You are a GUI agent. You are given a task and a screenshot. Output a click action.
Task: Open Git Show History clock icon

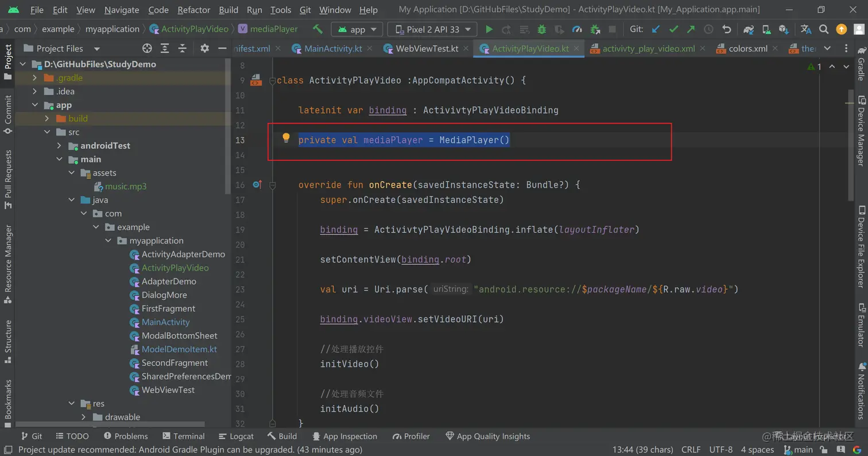click(708, 29)
